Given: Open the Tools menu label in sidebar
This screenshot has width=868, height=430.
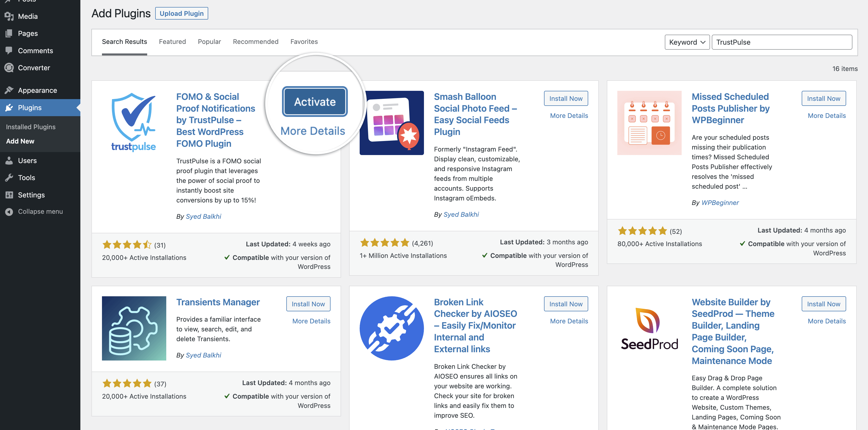Looking at the screenshot, I should pyautogui.click(x=27, y=178).
